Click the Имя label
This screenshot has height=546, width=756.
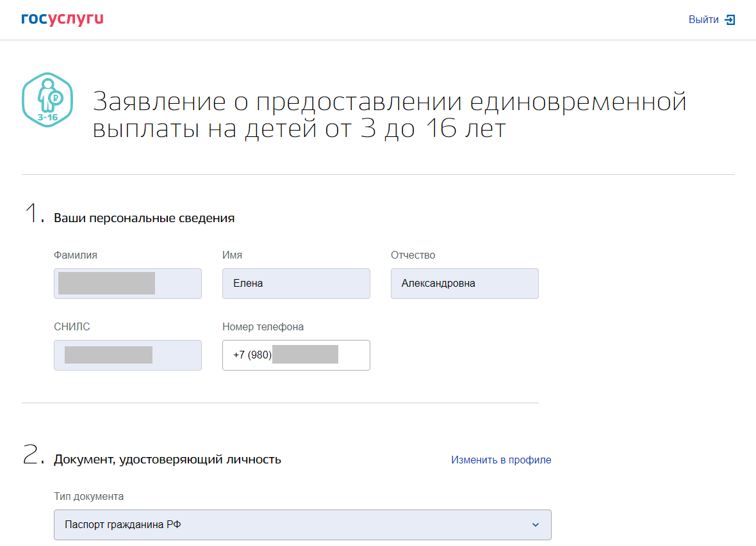click(x=232, y=255)
